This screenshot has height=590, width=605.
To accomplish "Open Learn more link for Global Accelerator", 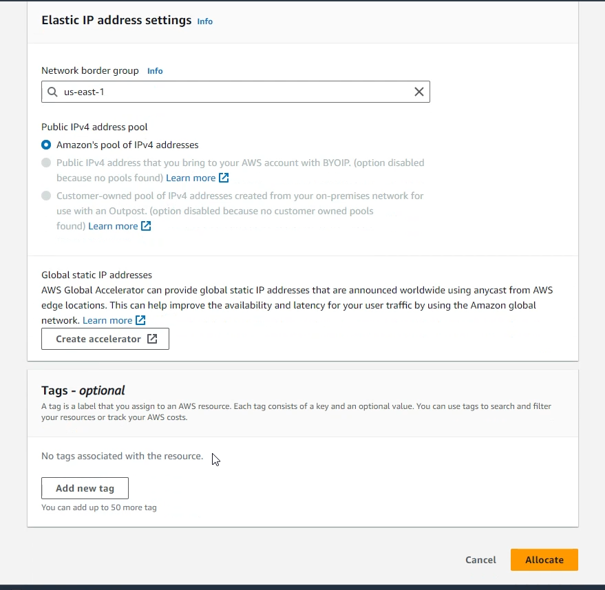I will pyautogui.click(x=107, y=320).
